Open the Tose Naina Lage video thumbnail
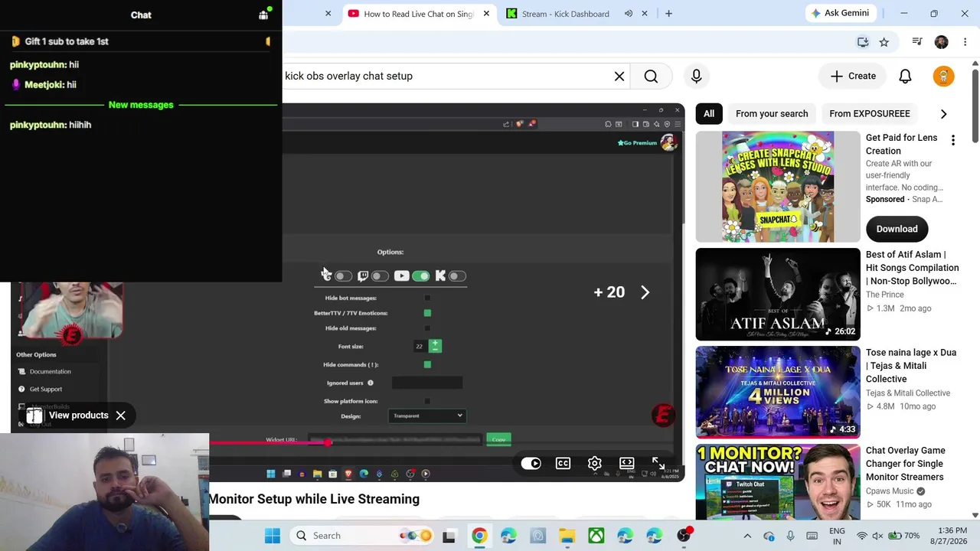 click(x=778, y=393)
